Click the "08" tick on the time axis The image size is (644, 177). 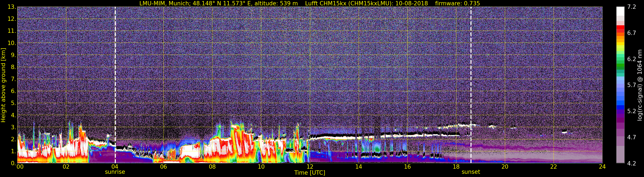[x=212, y=167]
